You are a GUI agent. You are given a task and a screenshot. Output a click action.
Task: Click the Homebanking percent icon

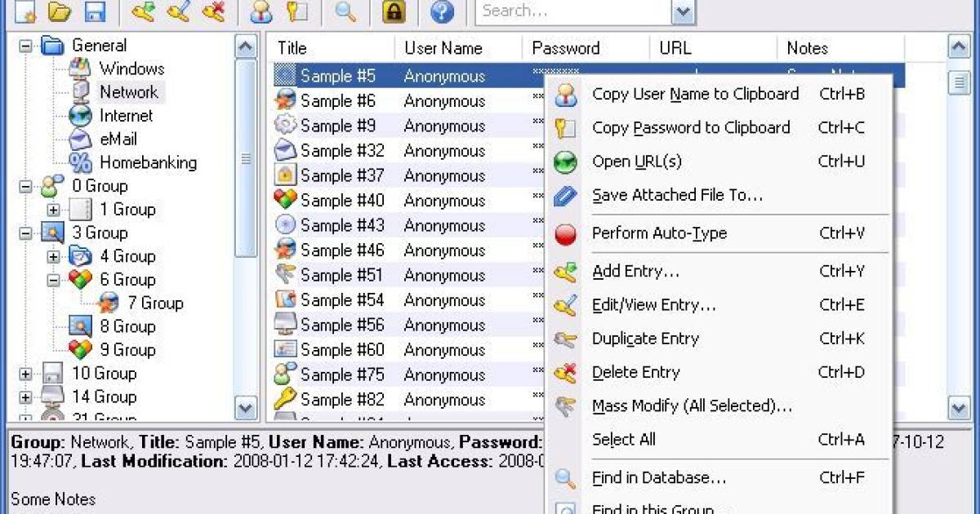tap(80, 162)
